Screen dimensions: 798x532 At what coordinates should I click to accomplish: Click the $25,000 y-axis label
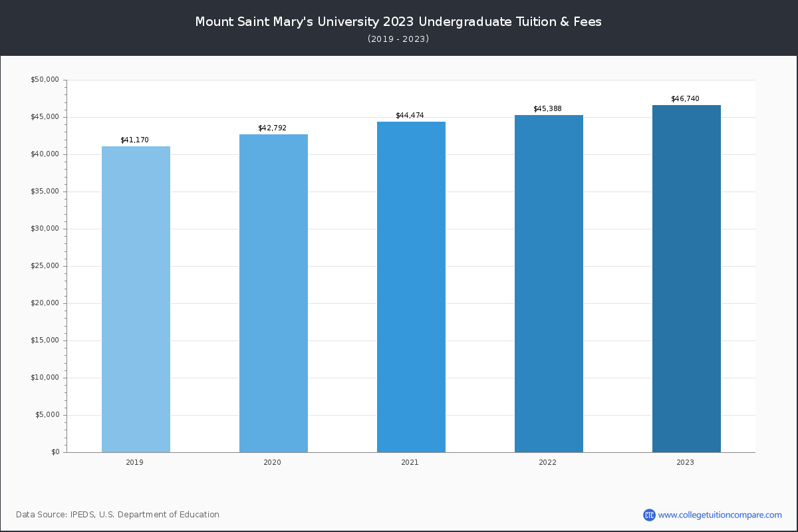[x=45, y=266]
